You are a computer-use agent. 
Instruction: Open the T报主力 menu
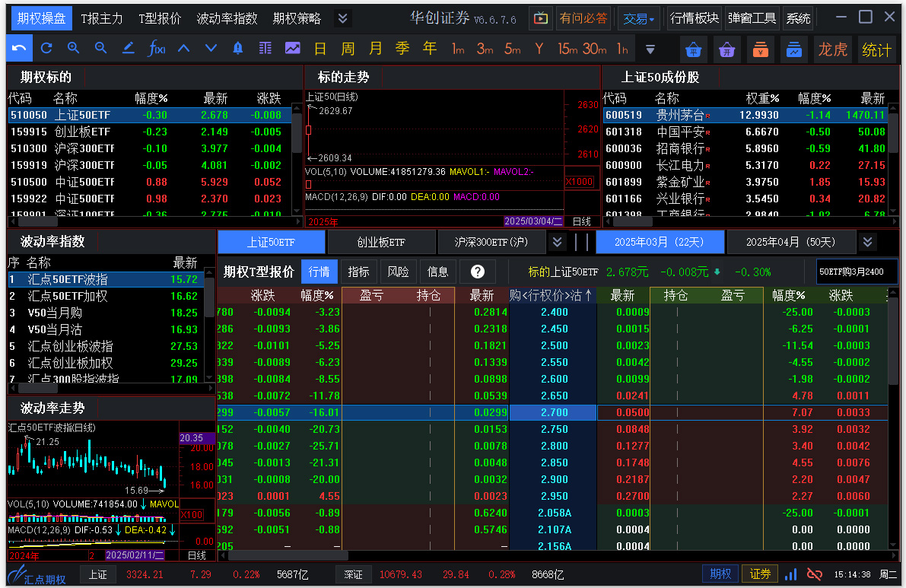pyautogui.click(x=102, y=18)
